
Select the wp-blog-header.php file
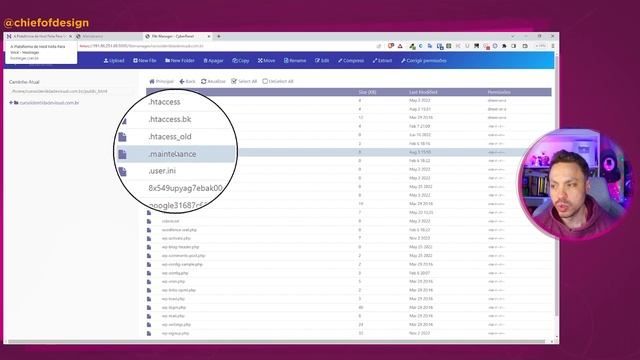click(x=180, y=247)
